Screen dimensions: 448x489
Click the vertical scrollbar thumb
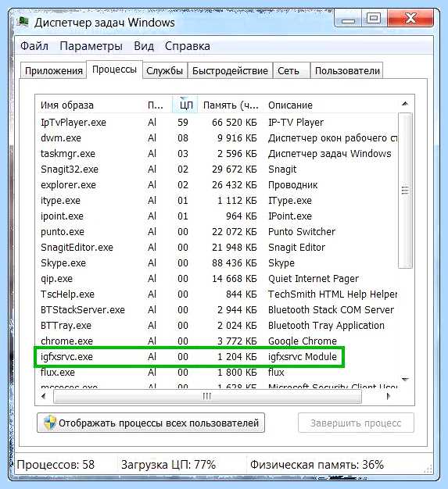(x=405, y=191)
